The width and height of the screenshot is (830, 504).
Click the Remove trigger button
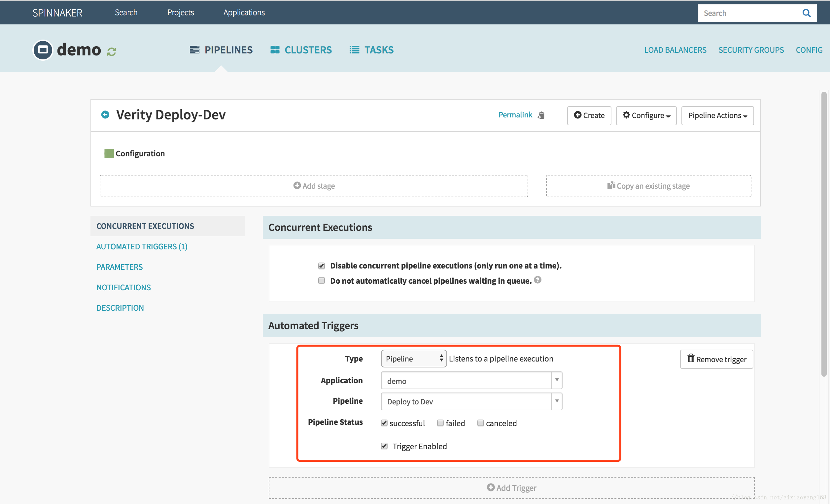tap(716, 359)
